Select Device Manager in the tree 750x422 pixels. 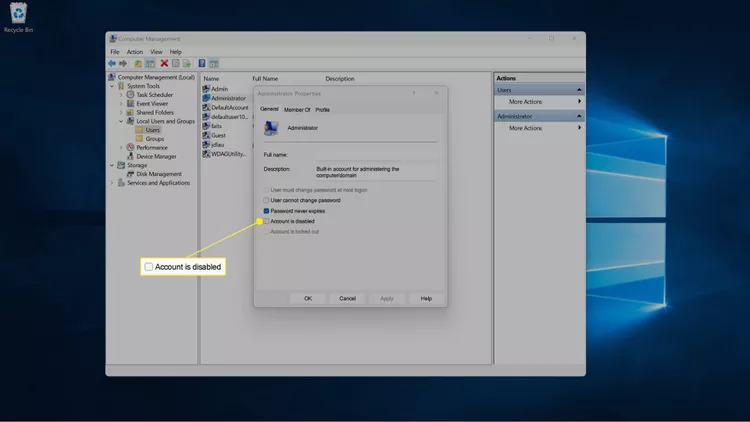click(x=156, y=156)
